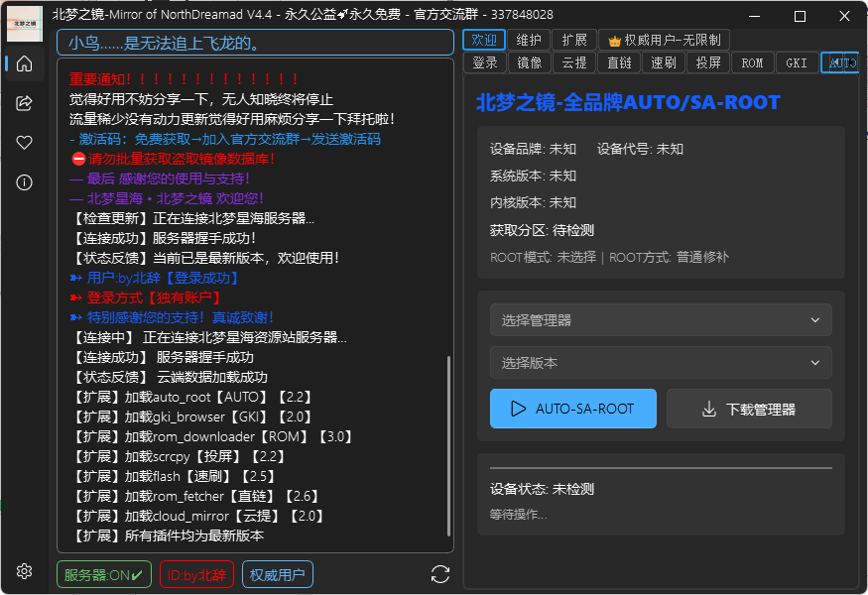Click the info icon in the sidebar

pyautogui.click(x=24, y=180)
